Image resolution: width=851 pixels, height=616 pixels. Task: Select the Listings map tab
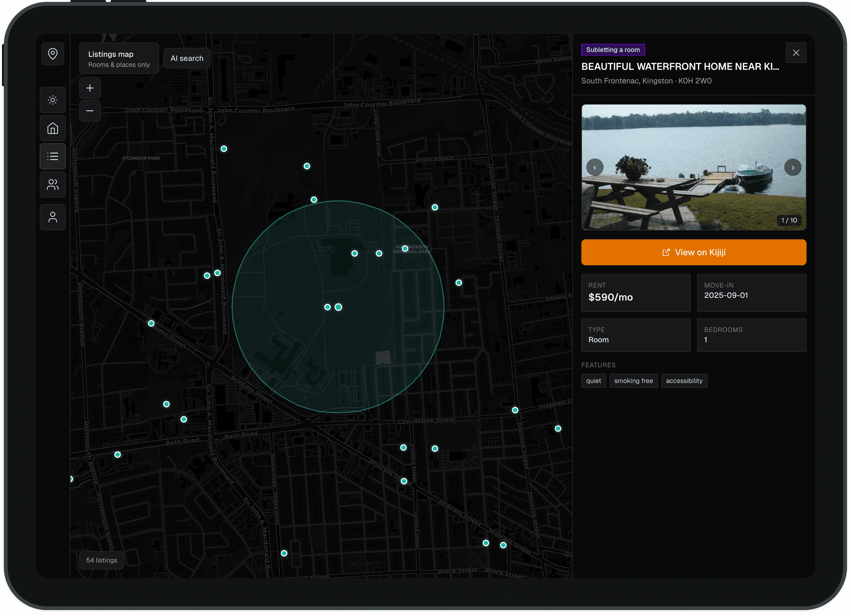[119, 59]
